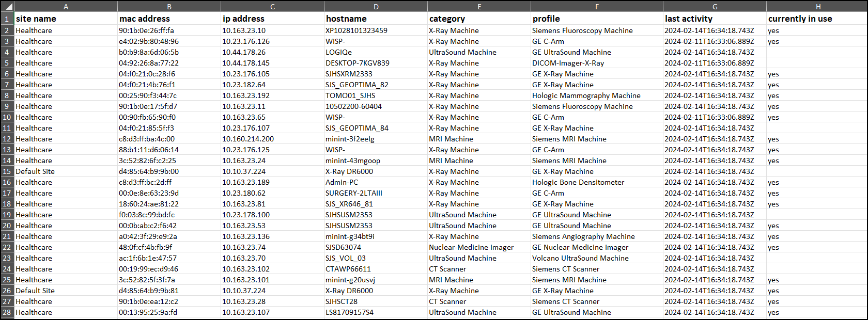Select mac address 00:13:95:25:9a:fd
The width and height of the screenshot is (868, 320).
coord(169,312)
